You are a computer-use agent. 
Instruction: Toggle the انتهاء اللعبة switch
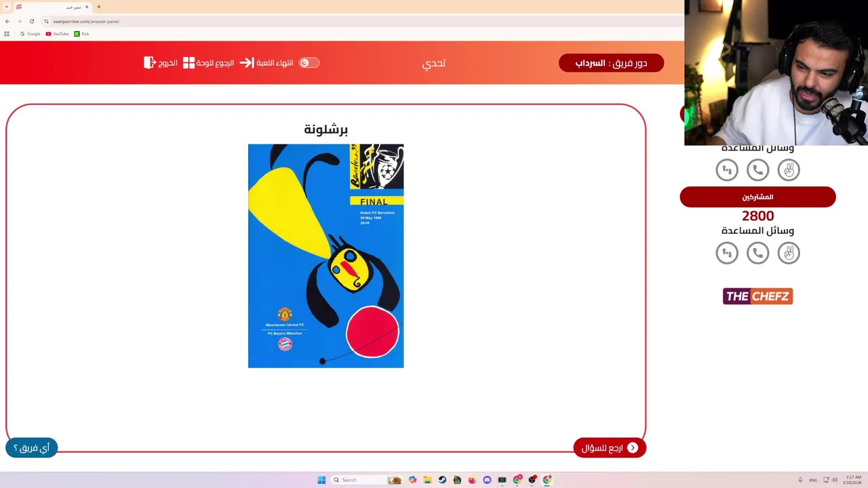[x=309, y=62]
